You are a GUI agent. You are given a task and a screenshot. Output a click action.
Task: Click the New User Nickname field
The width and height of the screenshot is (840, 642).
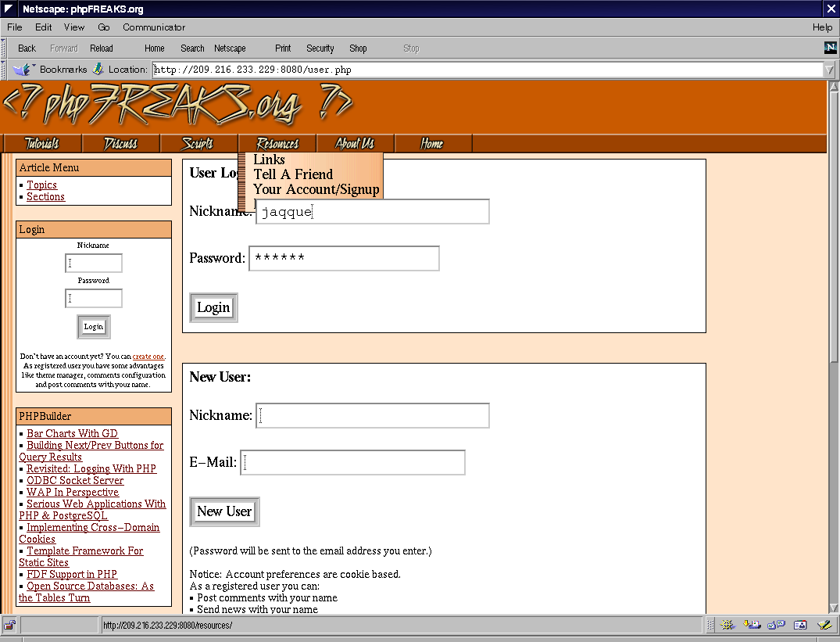[372, 416]
